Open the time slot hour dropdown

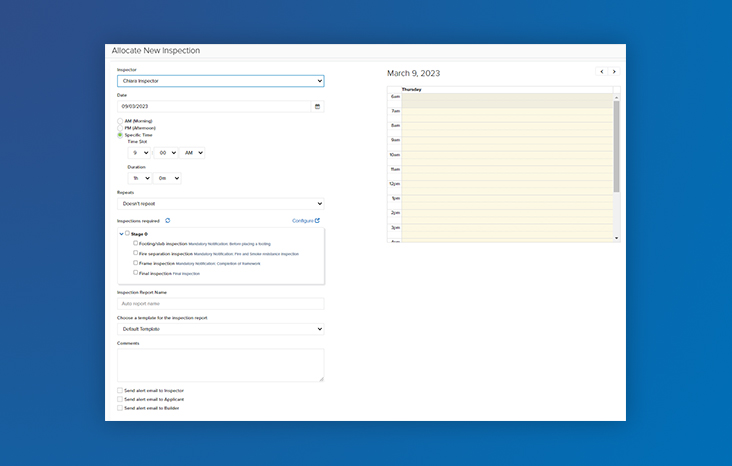(x=139, y=153)
